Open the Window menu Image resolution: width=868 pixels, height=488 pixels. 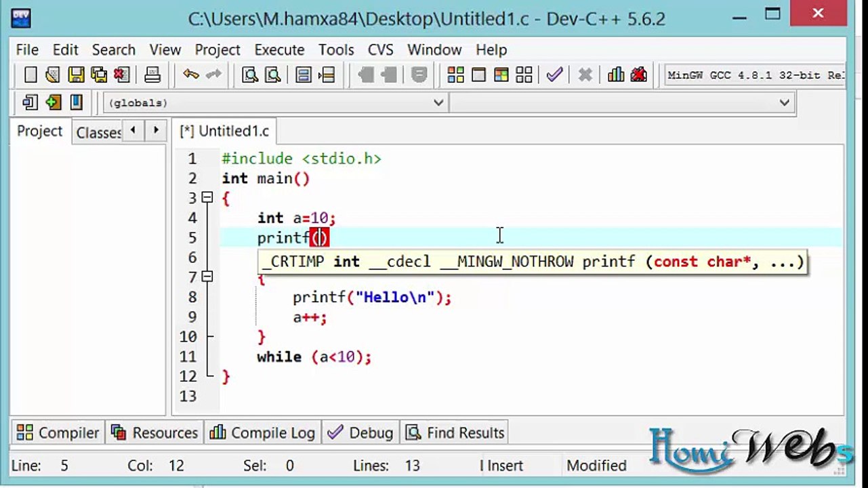pos(434,50)
